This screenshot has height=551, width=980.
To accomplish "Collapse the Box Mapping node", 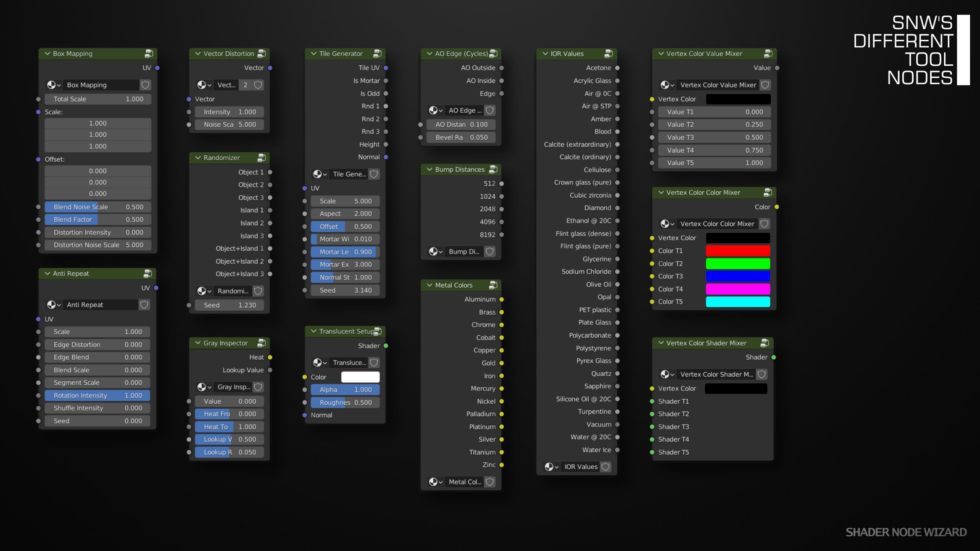I will point(47,54).
